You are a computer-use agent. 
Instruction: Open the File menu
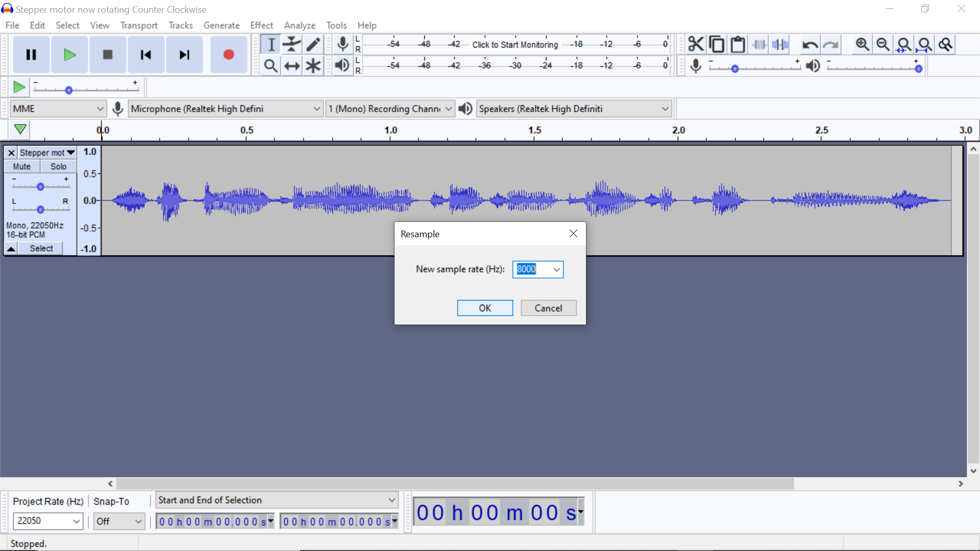(12, 26)
